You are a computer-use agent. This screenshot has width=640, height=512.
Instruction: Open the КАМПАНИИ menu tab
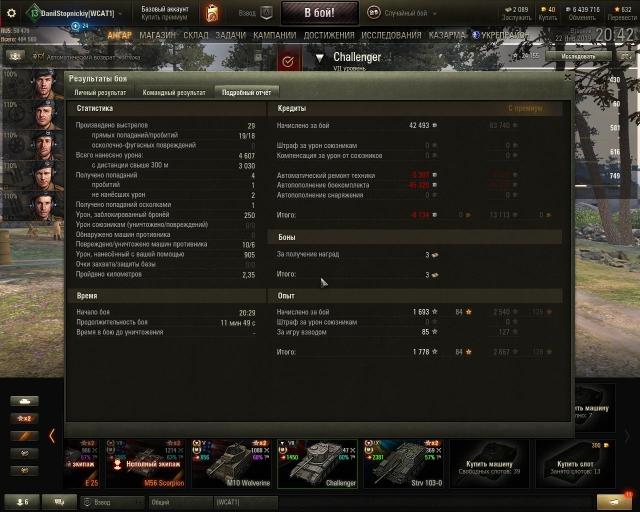tap(274, 36)
